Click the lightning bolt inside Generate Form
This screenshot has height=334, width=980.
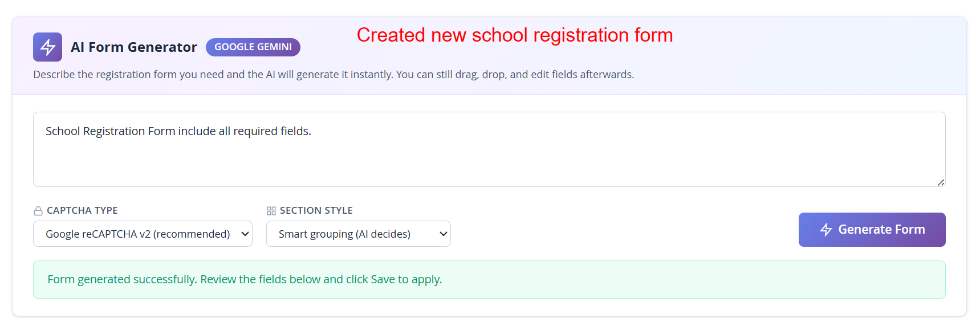click(826, 230)
